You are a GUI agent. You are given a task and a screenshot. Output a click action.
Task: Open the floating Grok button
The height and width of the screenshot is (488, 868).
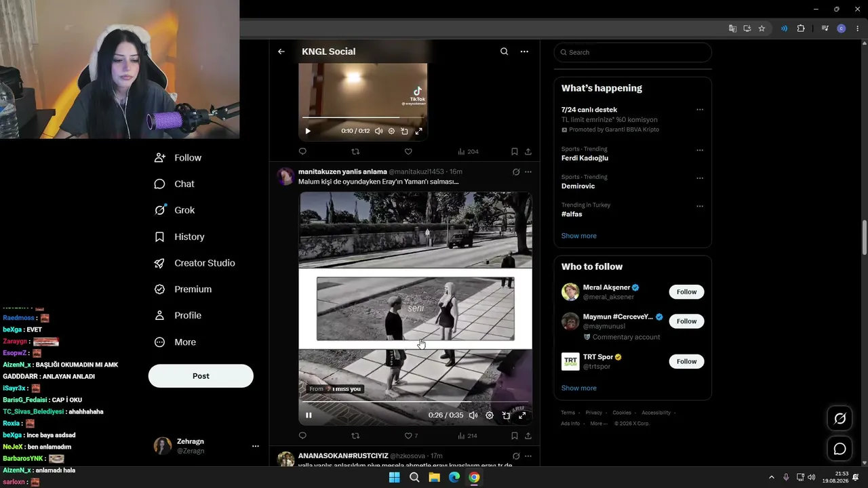[840, 419]
